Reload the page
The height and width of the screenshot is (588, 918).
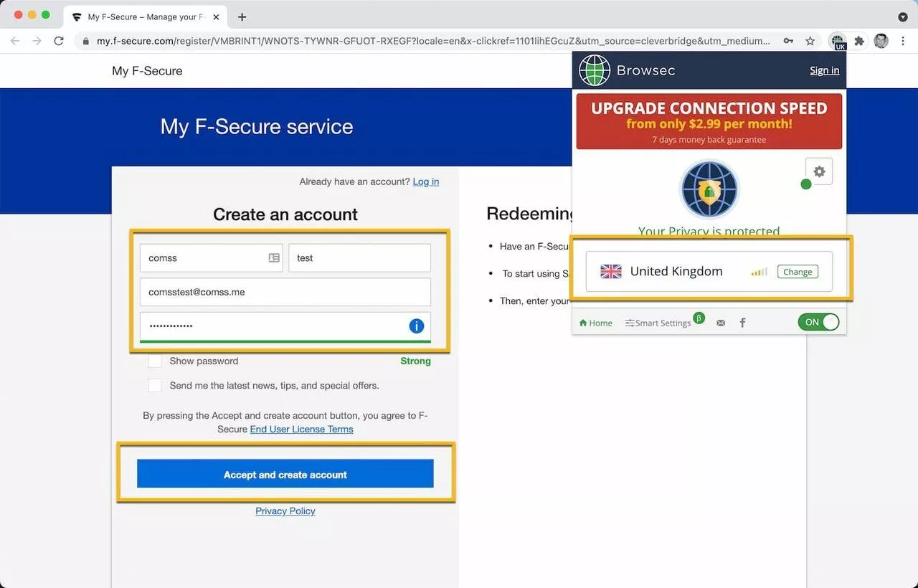tap(59, 41)
